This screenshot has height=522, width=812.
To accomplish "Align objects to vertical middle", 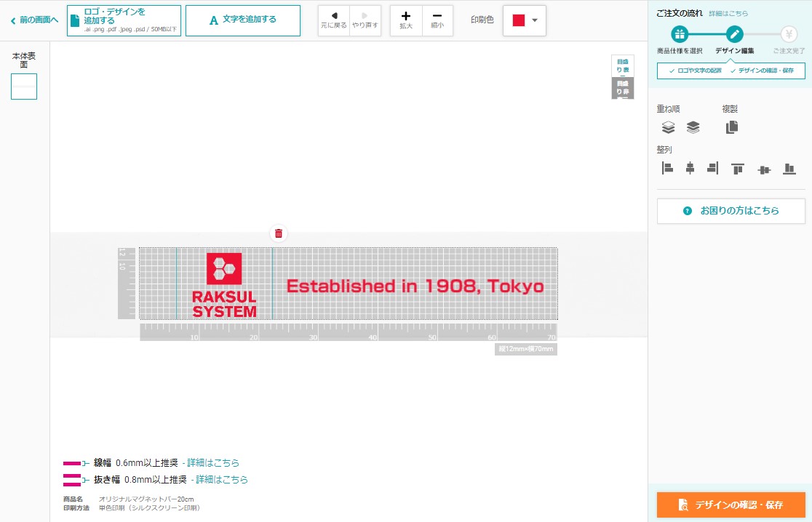I will [764, 169].
